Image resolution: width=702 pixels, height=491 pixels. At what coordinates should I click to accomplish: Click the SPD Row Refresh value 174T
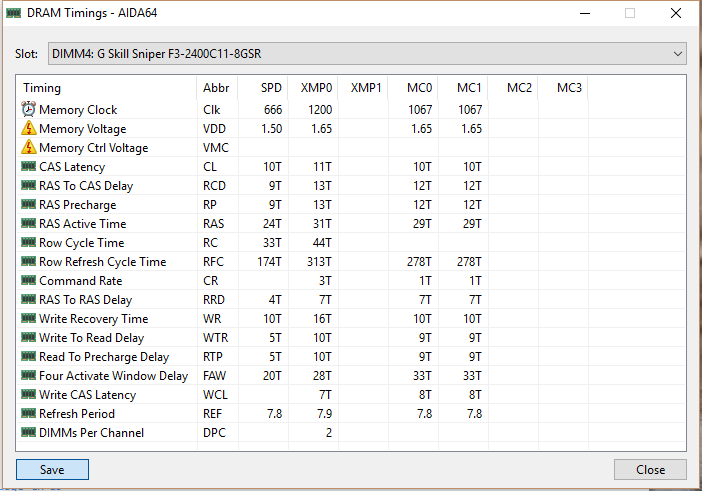click(x=269, y=262)
